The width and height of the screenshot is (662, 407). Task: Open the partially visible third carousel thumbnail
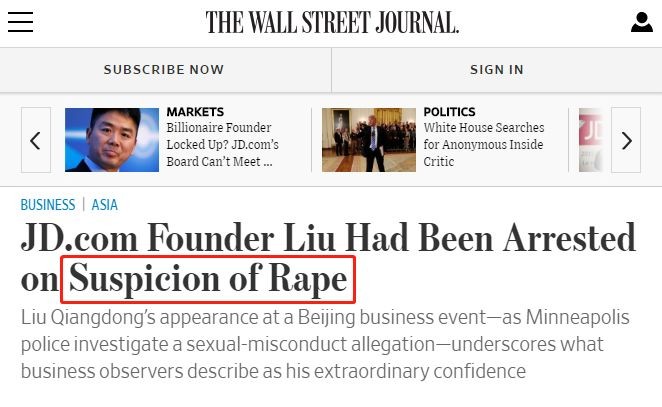590,140
